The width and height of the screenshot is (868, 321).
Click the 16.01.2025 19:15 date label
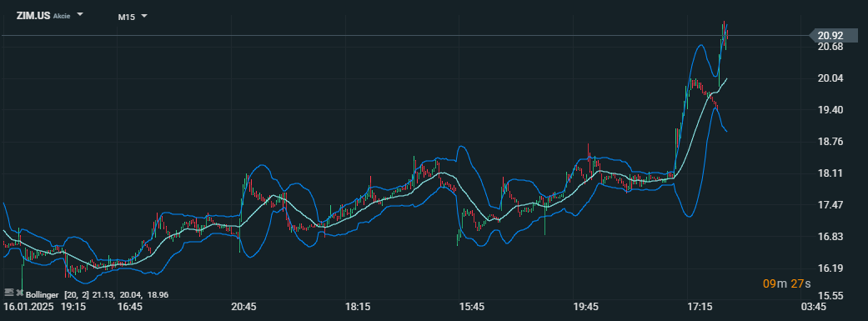tap(45, 306)
